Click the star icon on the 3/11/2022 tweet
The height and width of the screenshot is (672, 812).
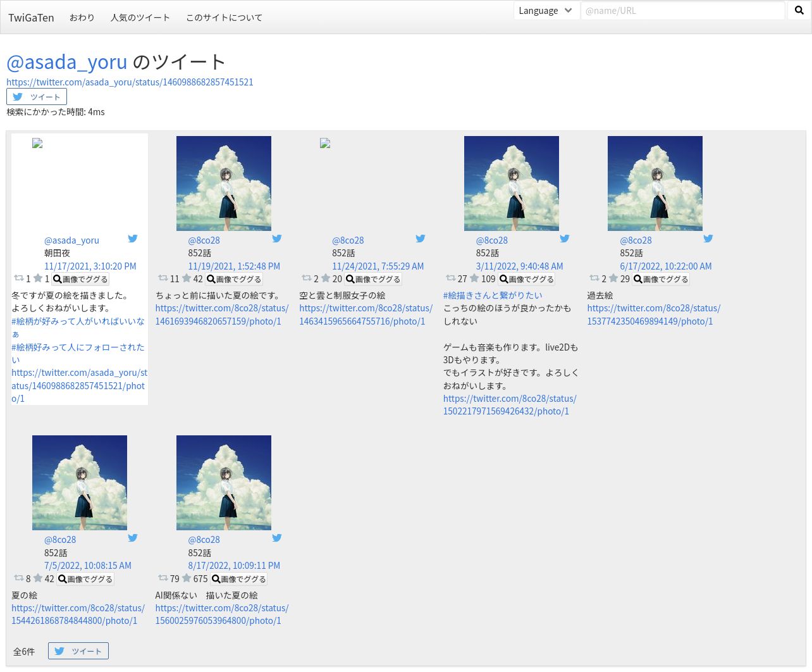474,278
